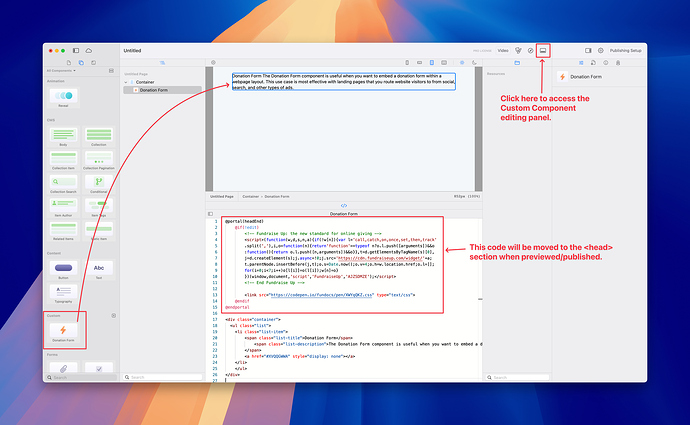Open the inspector appearance tab icon
690x425 pixels.
pos(593,63)
